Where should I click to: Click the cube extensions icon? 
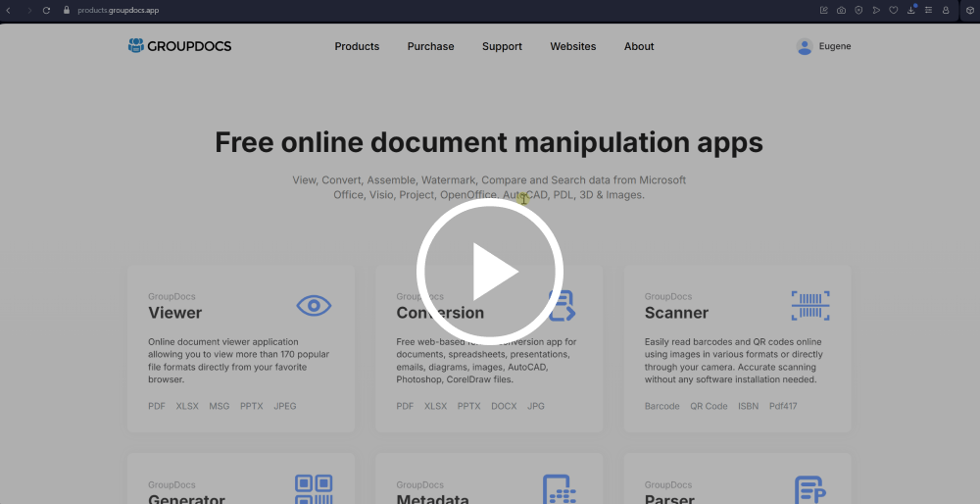click(969, 11)
